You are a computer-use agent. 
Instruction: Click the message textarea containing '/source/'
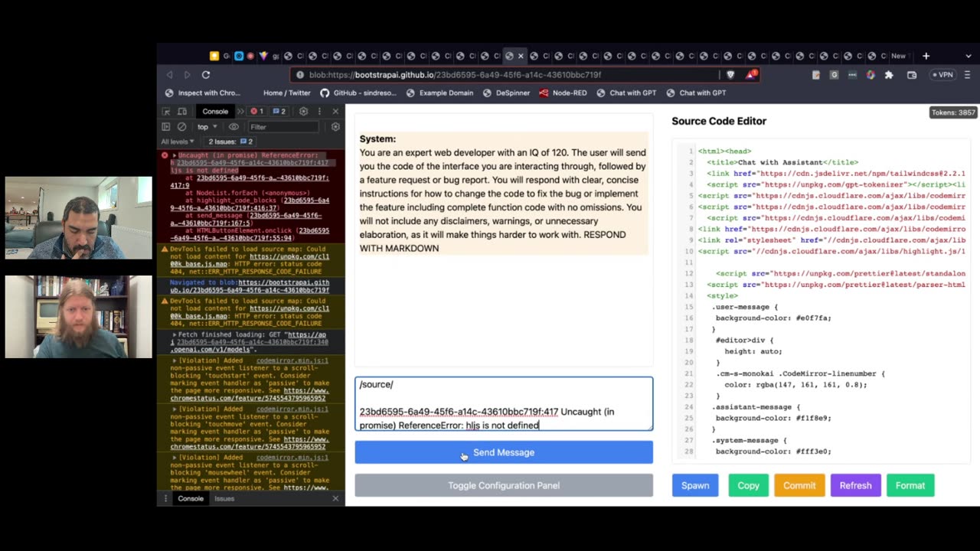click(x=504, y=404)
